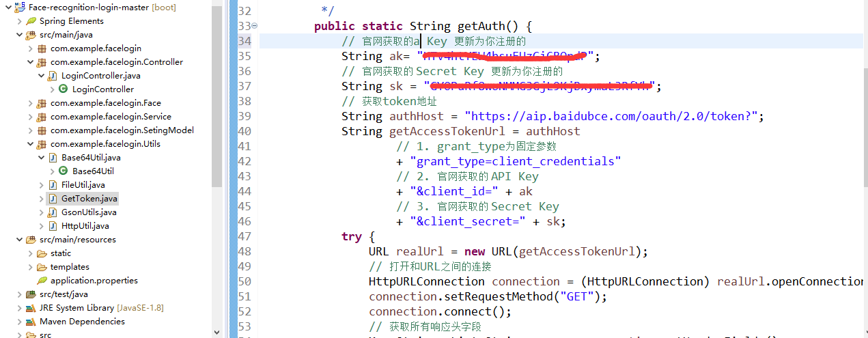
Task: Click the LoginController.java file icon
Action: pos(53,76)
